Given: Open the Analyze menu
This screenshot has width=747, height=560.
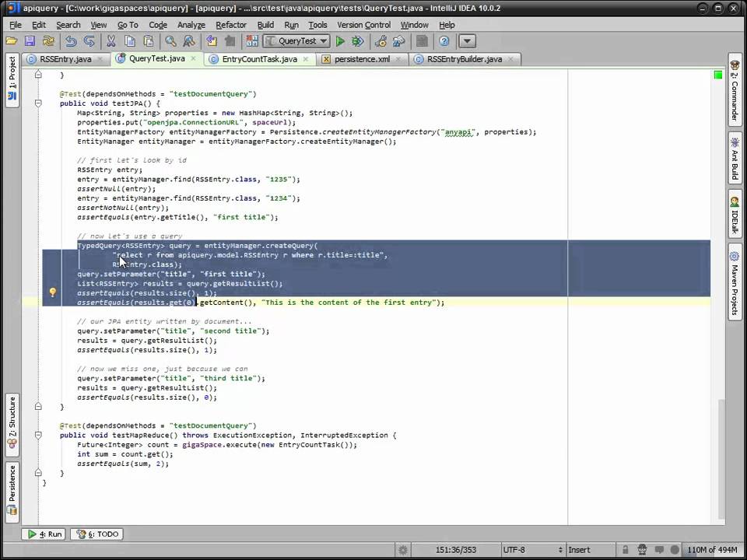Looking at the screenshot, I should click(x=191, y=25).
